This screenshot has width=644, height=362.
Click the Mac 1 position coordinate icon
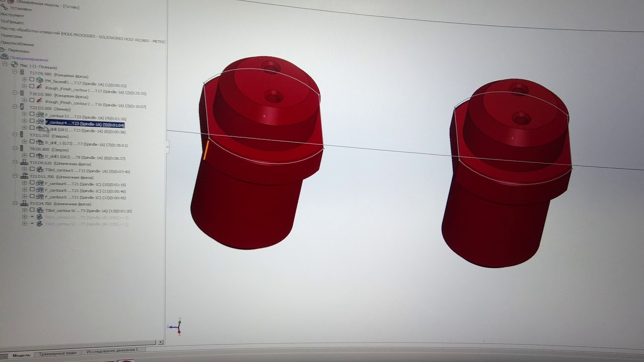(14, 65)
